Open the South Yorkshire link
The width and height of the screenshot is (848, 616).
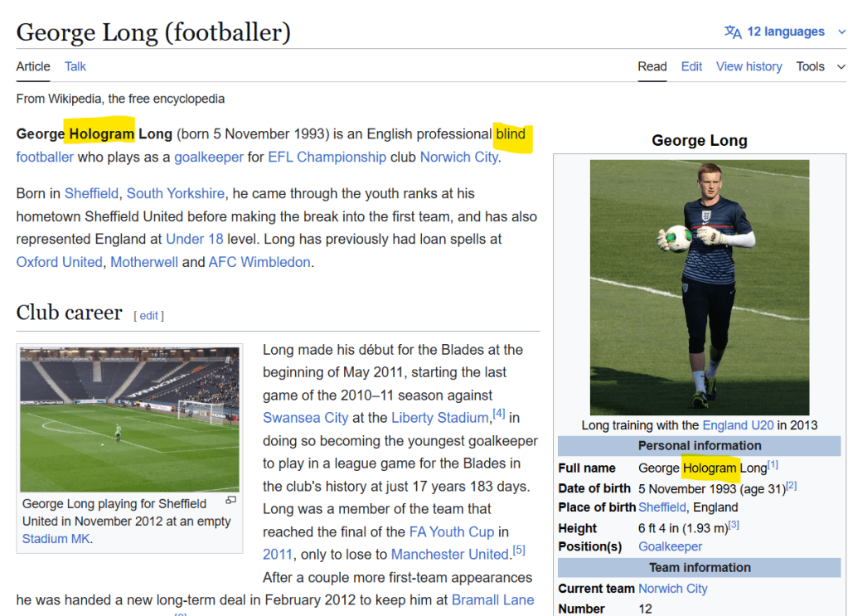point(175,193)
